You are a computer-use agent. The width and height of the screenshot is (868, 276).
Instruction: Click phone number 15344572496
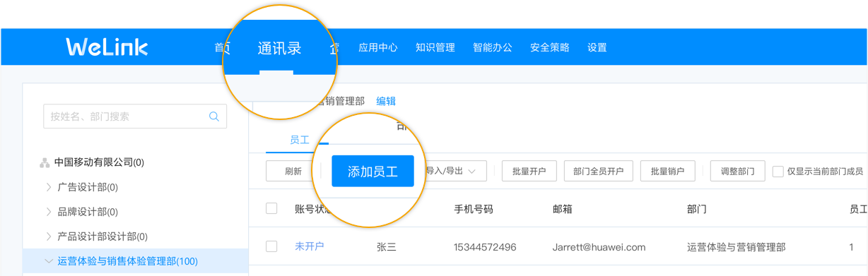click(x=485, y=247)
